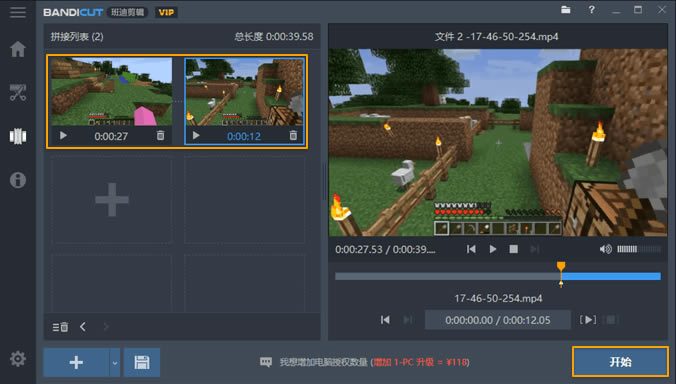The width and height of the screenshot is (676, 384).
Task: Click the orange playhead marker on the timeline
Action: [561, 266]
